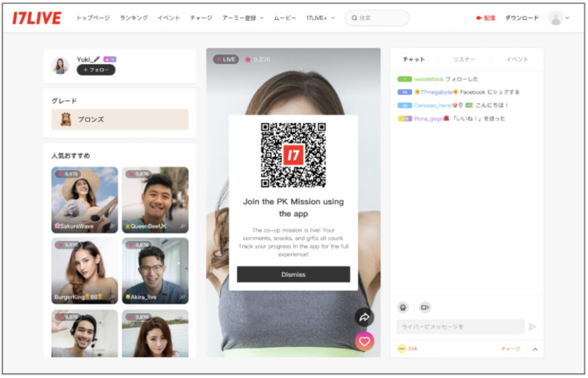Open the 17LIVE logo home link
Screen dimensions: 588x378
(x=37, y=18)
